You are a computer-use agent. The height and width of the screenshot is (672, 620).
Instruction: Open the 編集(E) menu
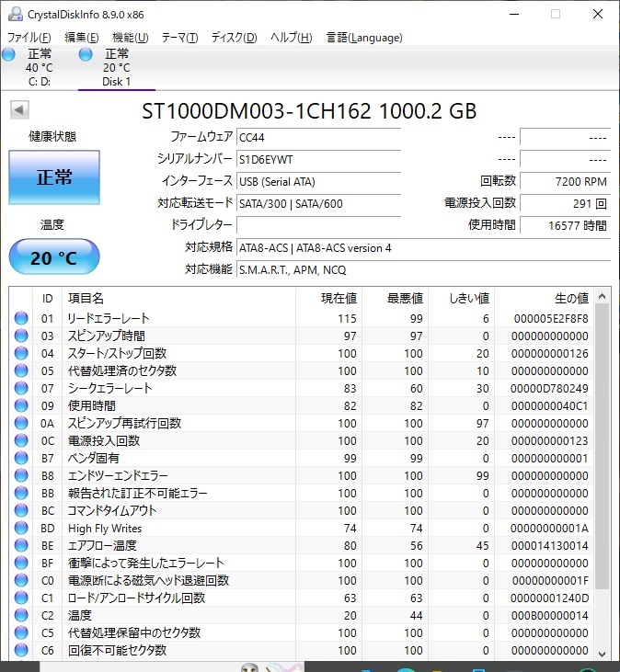(x=82, y=38)
